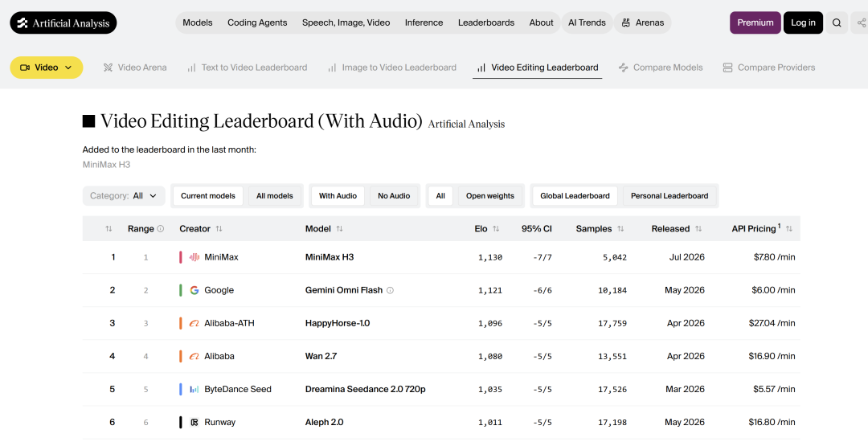Image resolution: width=868 pixels, height=446 pixels.
Task: Sort table by Creator column arrows
Action: 219,228
